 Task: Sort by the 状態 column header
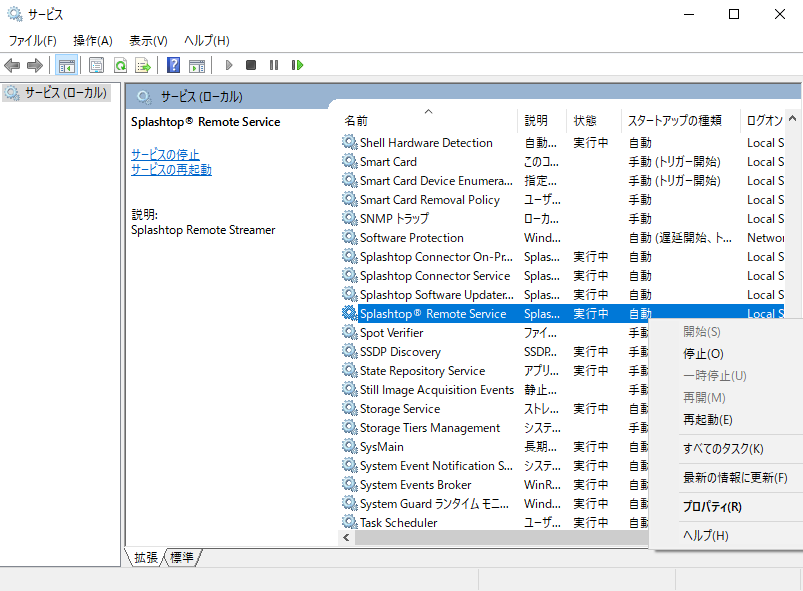594,120
